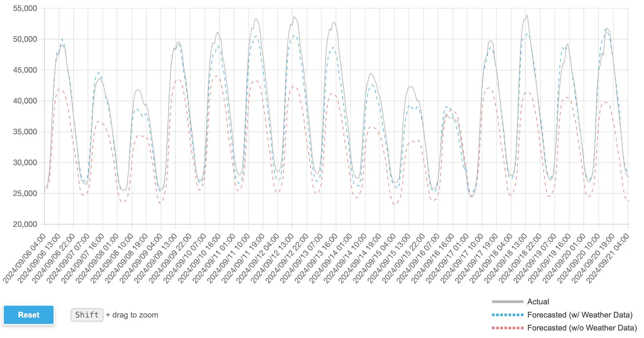Toggle Forecasted (w/o Weather Data) legend entry

[582, 328]
